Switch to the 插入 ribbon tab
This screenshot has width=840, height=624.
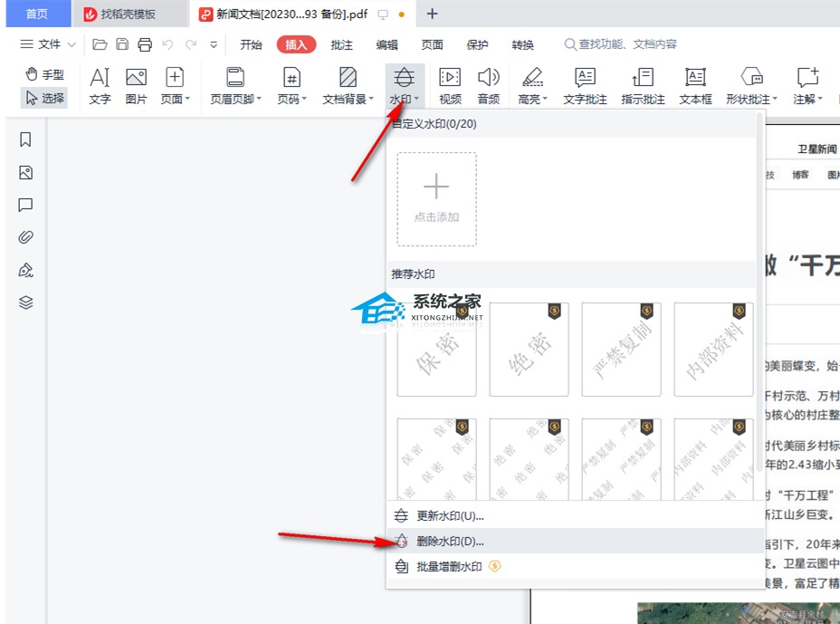click(296, 44)
